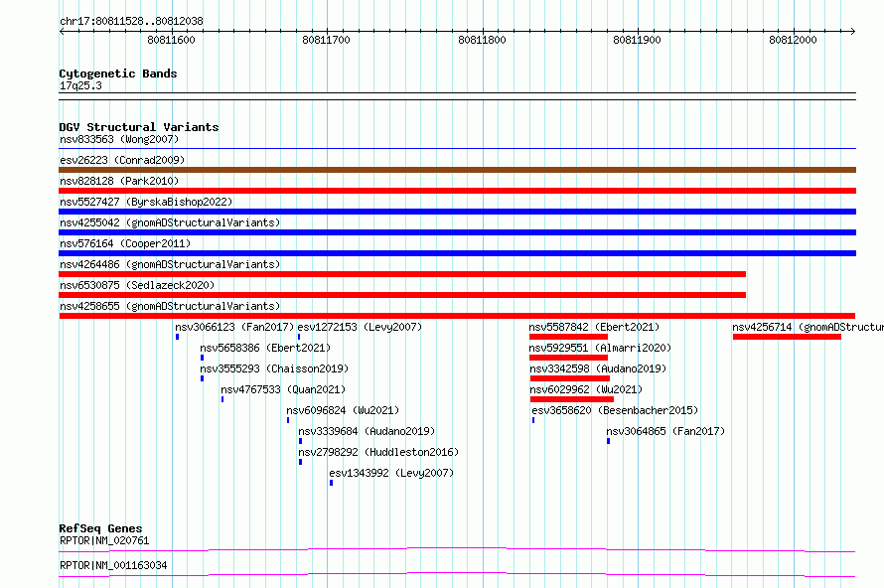
Task: Select red bar under nsv4256714 label
Action: 787,337
